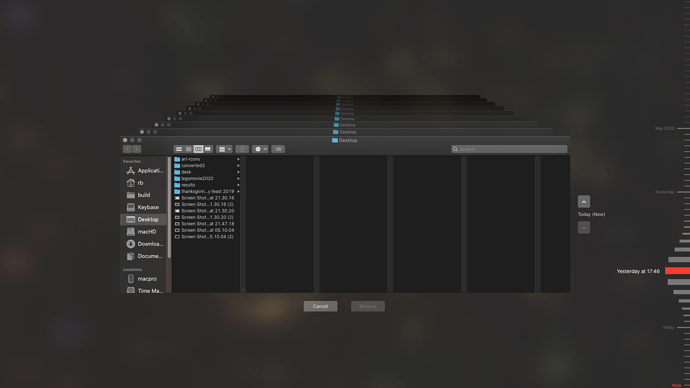Screen dimensions: 690x388
Task: Select the results folder
Action: (207, 185)
